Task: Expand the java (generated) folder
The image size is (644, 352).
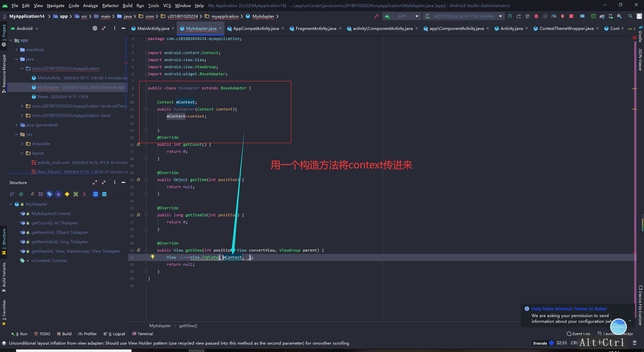Action: pos(16,125)
